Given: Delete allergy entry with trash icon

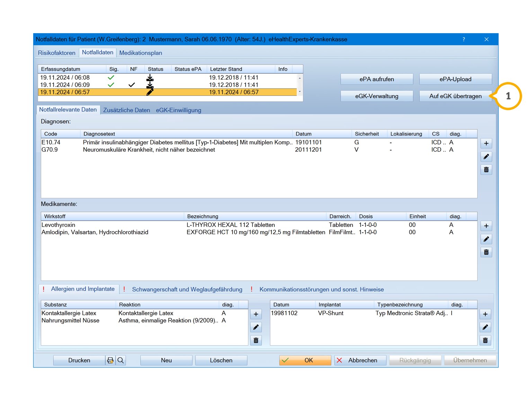Looking at the screenshot, I should tap(256, 340).
